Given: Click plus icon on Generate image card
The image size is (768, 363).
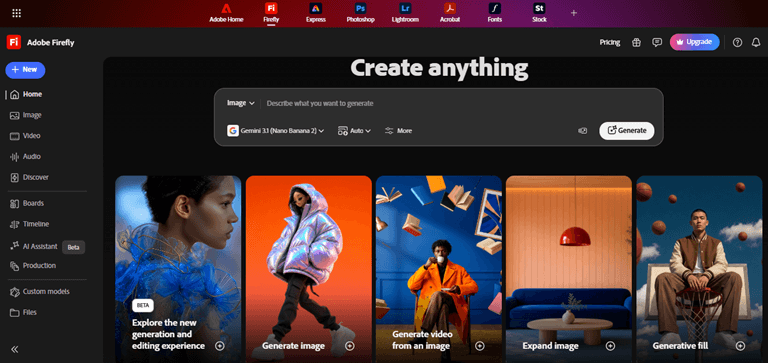Looking at the screenshot, I should pos(350,346).
